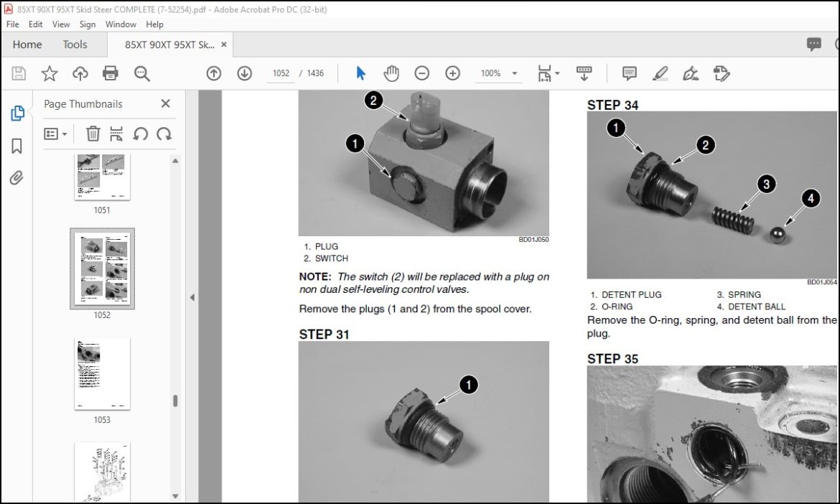Select the Highlight text pen tool

click(x=660, y=73)
